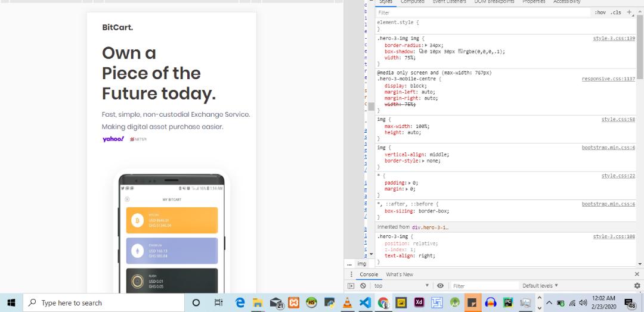Open the HS round taskbar icon
The height and width of the screenshot is (312, 644).
[311, 303]
